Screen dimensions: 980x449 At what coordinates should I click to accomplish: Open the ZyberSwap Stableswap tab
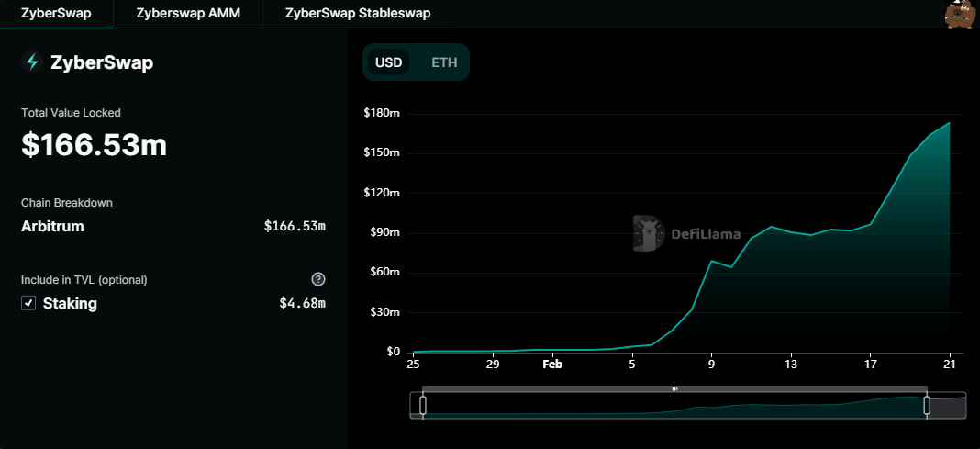click(358, 13)
